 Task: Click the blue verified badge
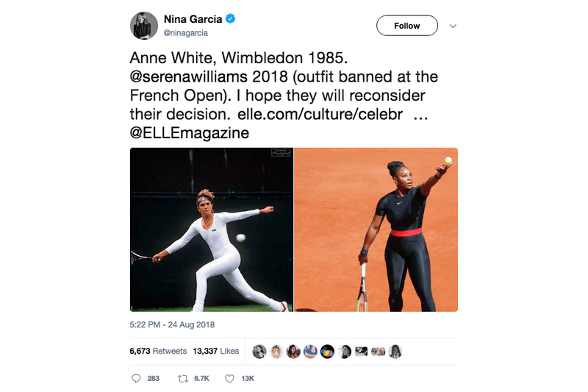coord(230,18)
